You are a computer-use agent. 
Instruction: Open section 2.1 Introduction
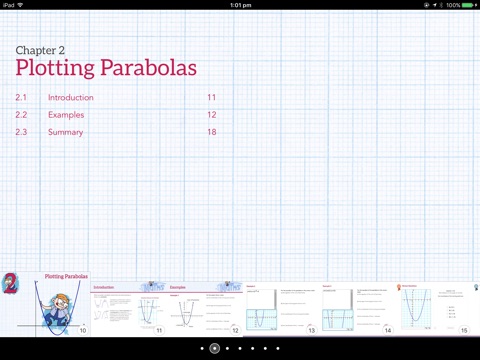point(116,97)
